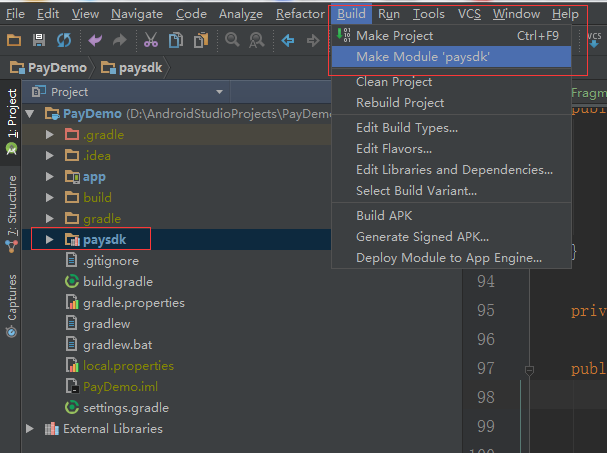Click the Replace icon in toolbar
607x453 pixels.
click(x=256, y=40)
